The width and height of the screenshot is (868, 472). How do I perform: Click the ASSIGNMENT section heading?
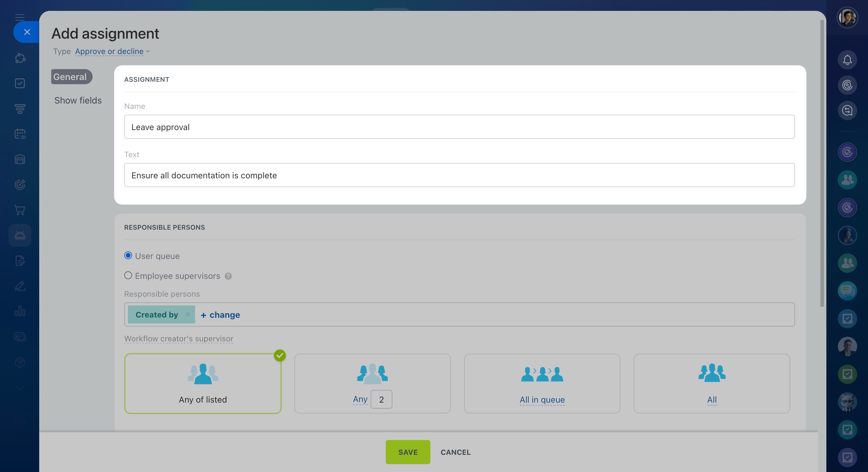(x=147, y=80)
